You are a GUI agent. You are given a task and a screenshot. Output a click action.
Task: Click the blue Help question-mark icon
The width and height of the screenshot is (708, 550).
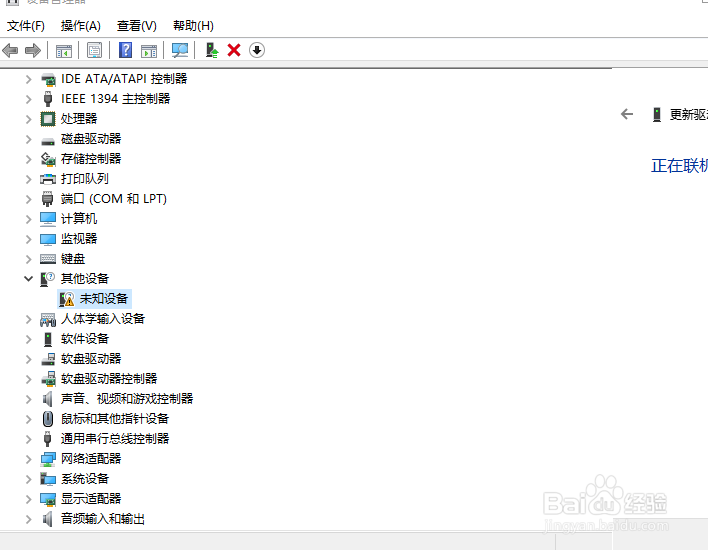tap(126, 50)
